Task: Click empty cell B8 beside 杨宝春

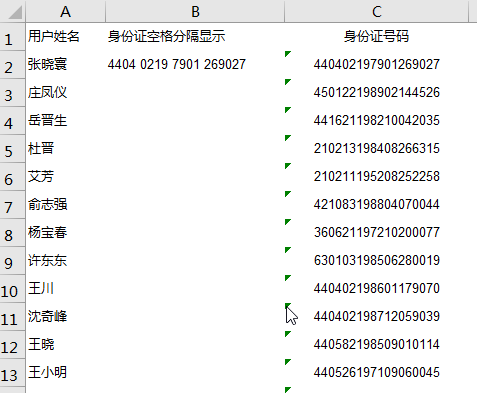Action: point(195,233)
